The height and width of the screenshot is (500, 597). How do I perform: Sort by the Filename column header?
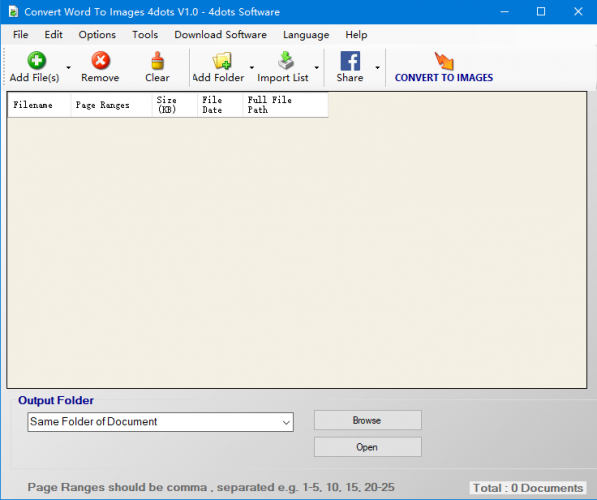(39, 105)
